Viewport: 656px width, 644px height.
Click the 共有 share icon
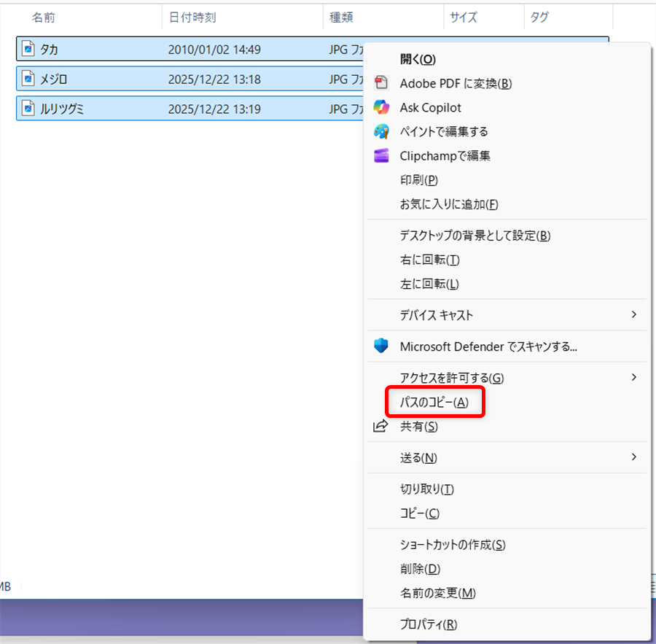click(380, 427)
